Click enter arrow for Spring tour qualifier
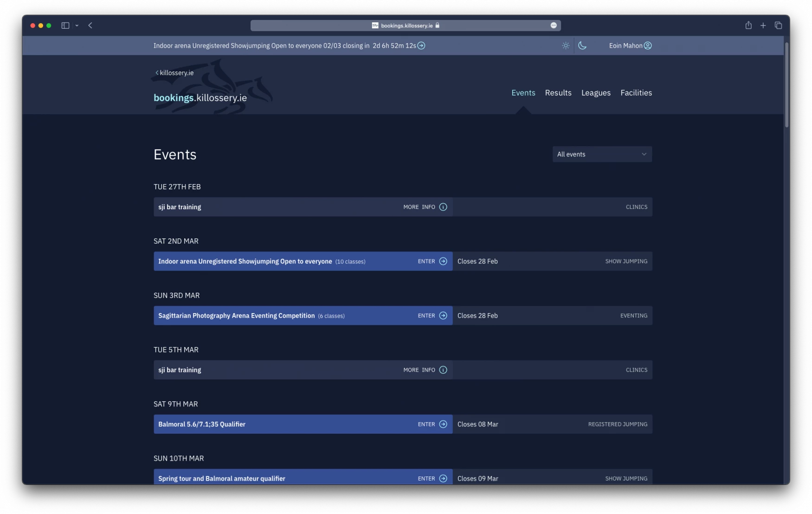 click(443, 478)
